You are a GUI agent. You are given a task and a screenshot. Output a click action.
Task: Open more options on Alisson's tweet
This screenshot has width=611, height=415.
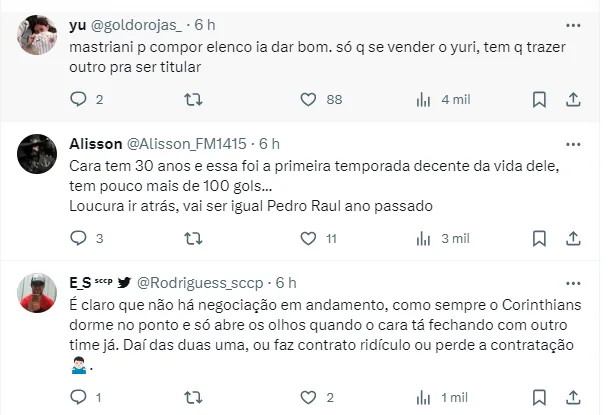tap(573, 144)
